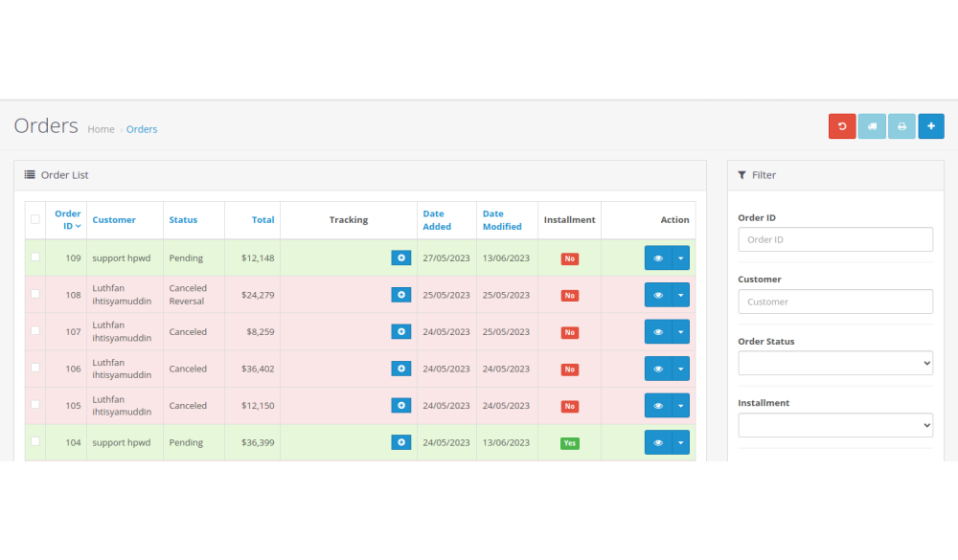Image resolution: width=958 pixels, height=560 pixels.
Task: Click 'support hpwd' in order 109 row
Action: click(122, 258)
